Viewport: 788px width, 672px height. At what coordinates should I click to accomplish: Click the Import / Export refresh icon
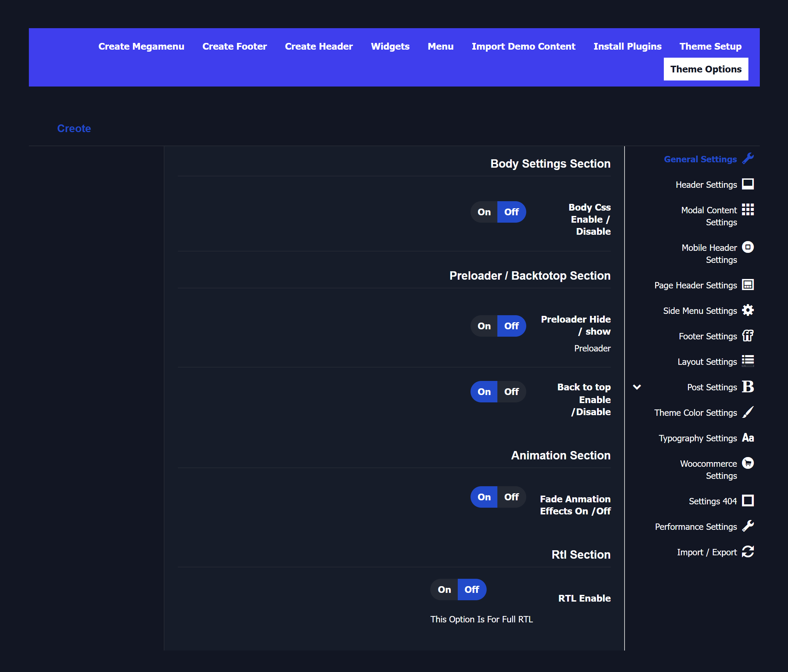click(748, 552)
